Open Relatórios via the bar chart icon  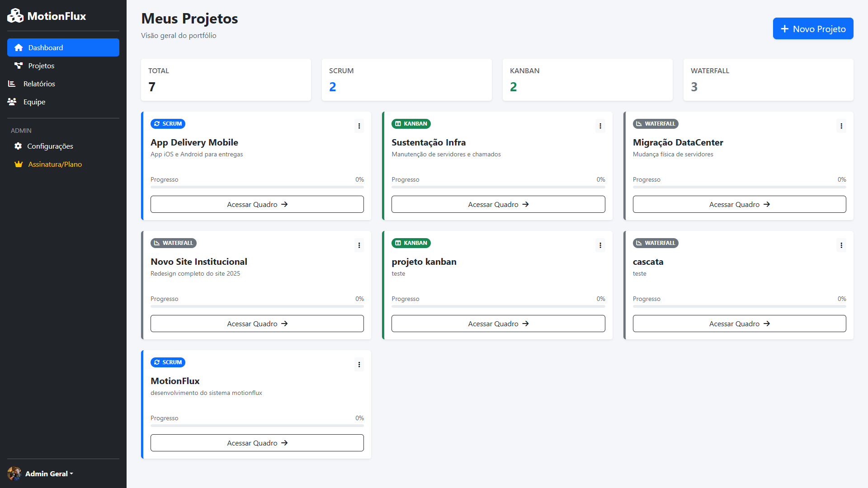coord(12,84)
